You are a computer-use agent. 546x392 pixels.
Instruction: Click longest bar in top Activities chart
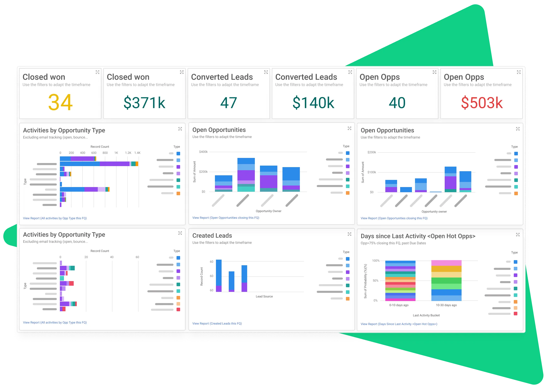99,164
